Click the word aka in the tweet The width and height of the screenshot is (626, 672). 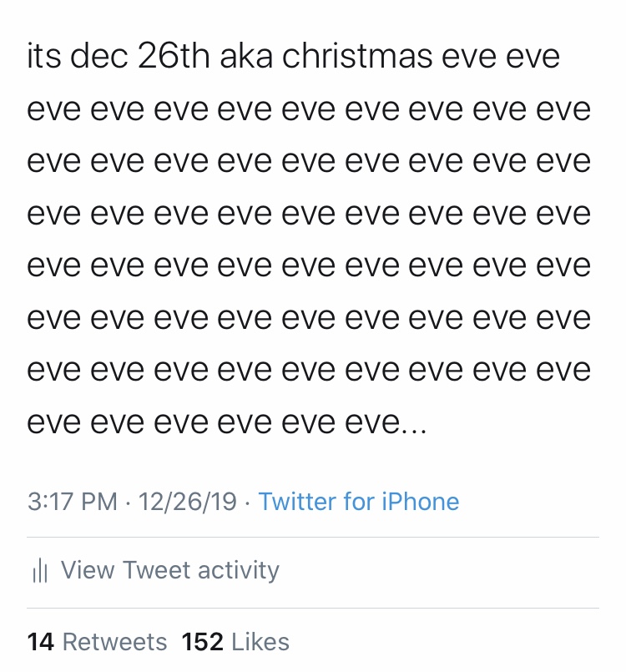click(x=246, y=56)
